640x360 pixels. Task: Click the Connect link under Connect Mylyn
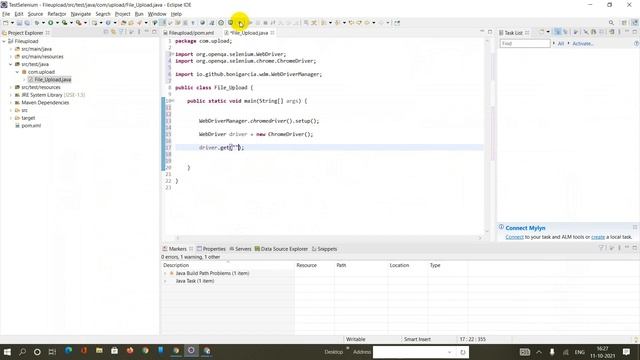click(514, 237)
